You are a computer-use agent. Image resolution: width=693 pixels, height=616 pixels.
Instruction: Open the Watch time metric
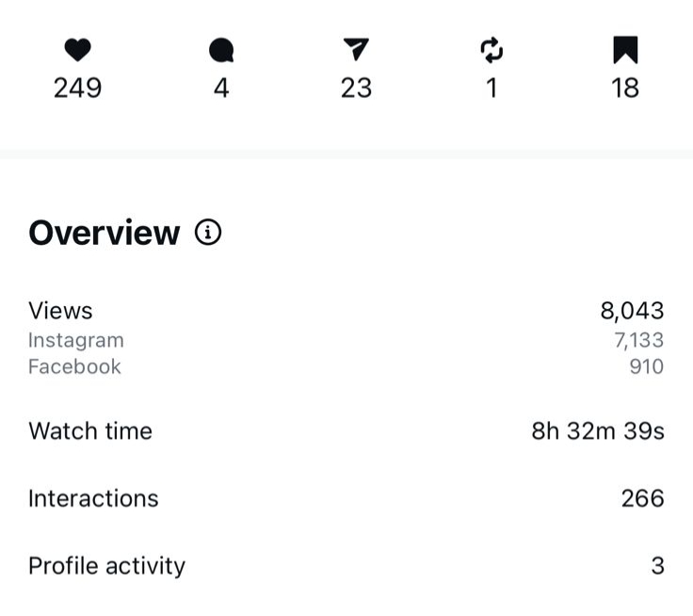pos(90,431)
